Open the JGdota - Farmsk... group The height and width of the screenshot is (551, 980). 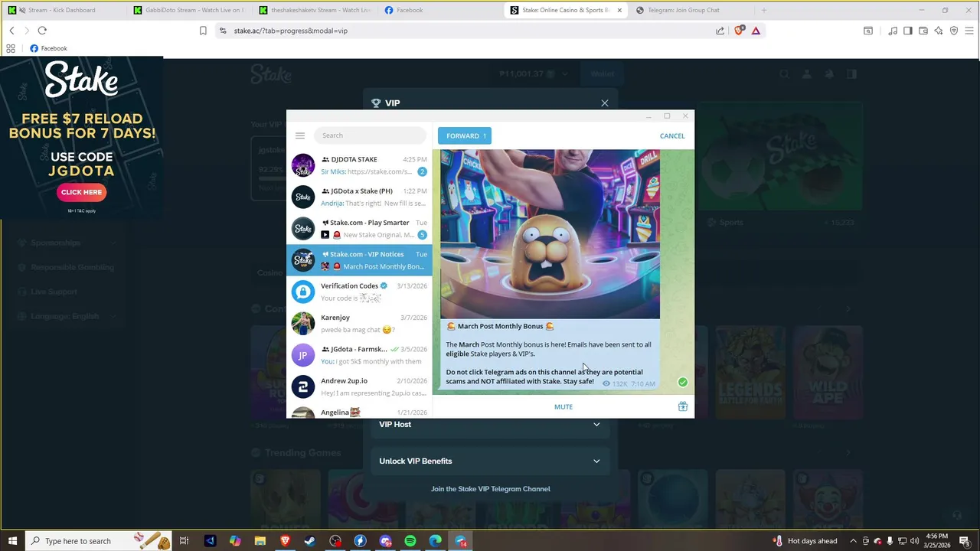coord(359,355)
